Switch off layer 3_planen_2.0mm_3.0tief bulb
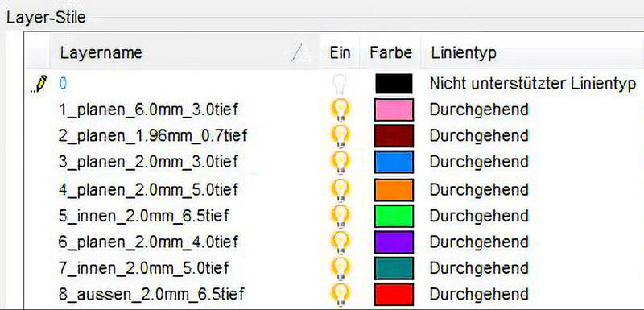The image size is (644, 310). pyautogui.click(x=341, y=162)
